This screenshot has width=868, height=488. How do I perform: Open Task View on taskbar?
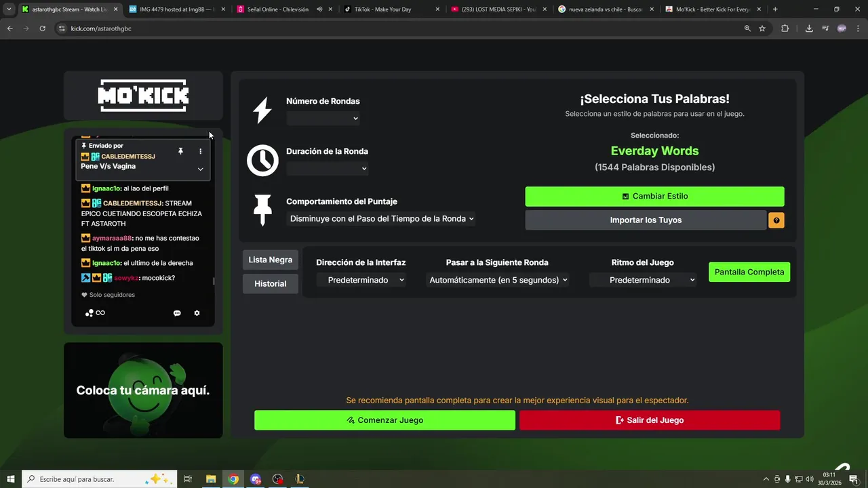[188, 479]
